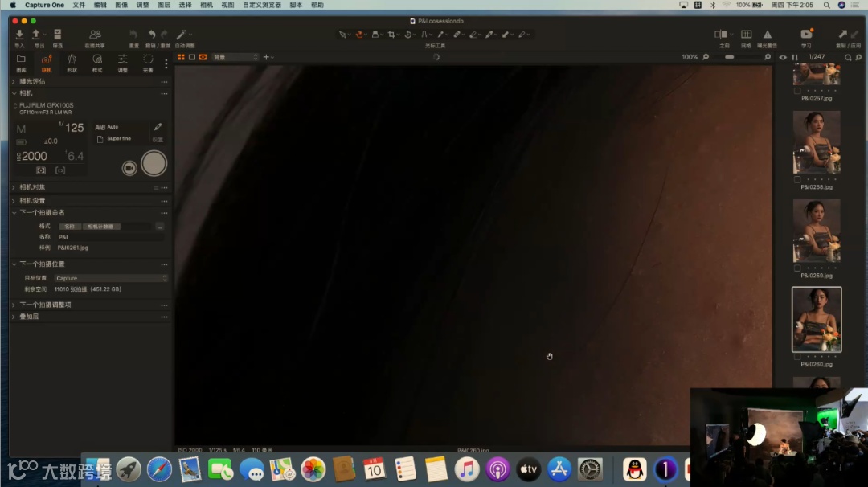
Task: Toggle the Grid (网格) overlay
Action: pyautogui.click(x=746, y=35)
